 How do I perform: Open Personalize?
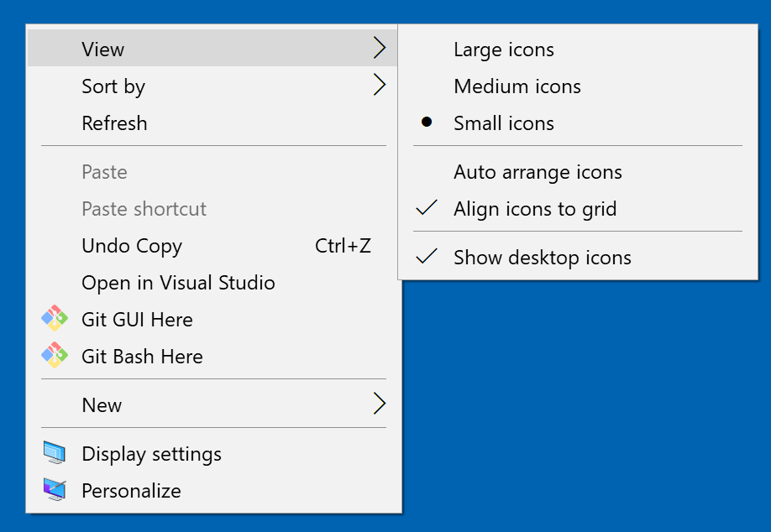(212, 490)
